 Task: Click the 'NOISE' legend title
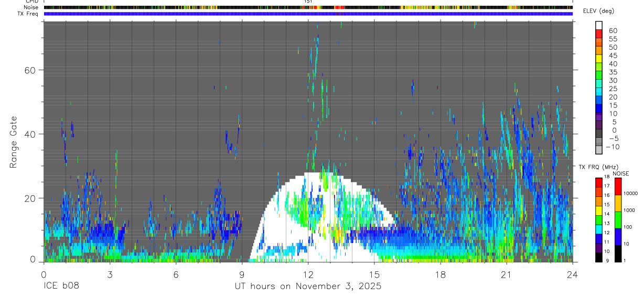click(620, 173)
